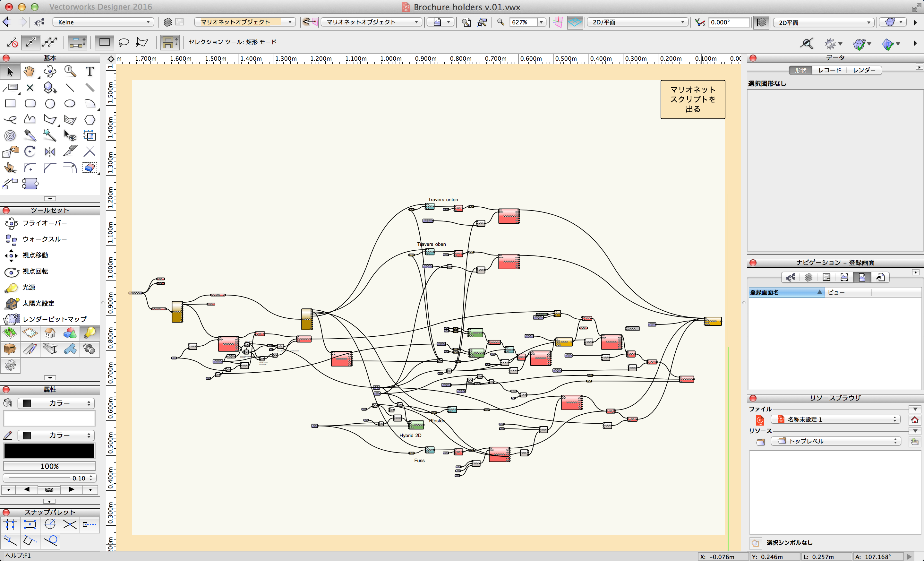
Task: Select the Flyover tool in basic palette
Action: point(49,71)
